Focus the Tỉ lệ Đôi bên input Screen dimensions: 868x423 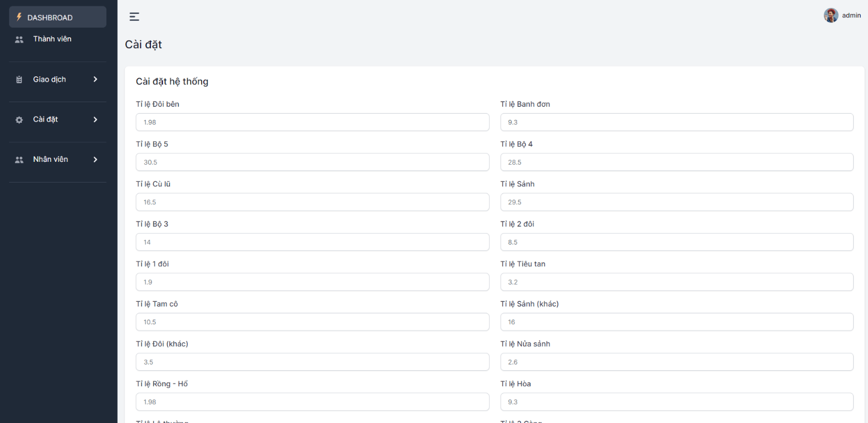click(x=313, y=122)
